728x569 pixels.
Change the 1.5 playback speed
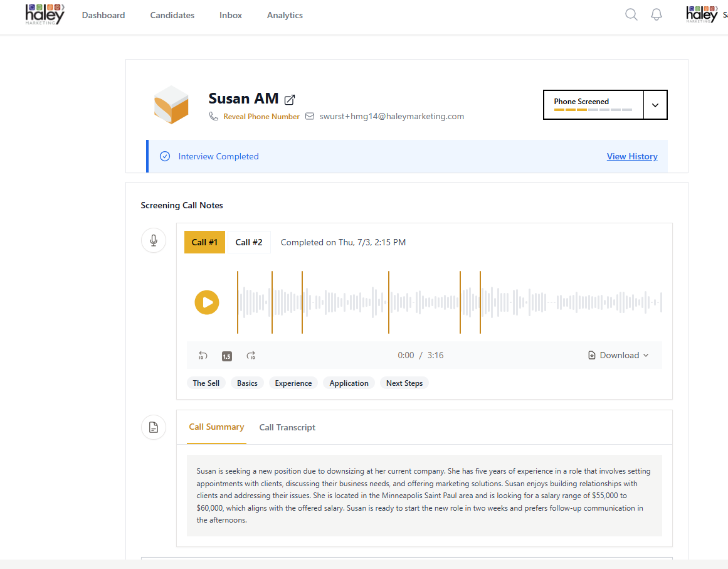pyautogui.click(x=227, y=356)
